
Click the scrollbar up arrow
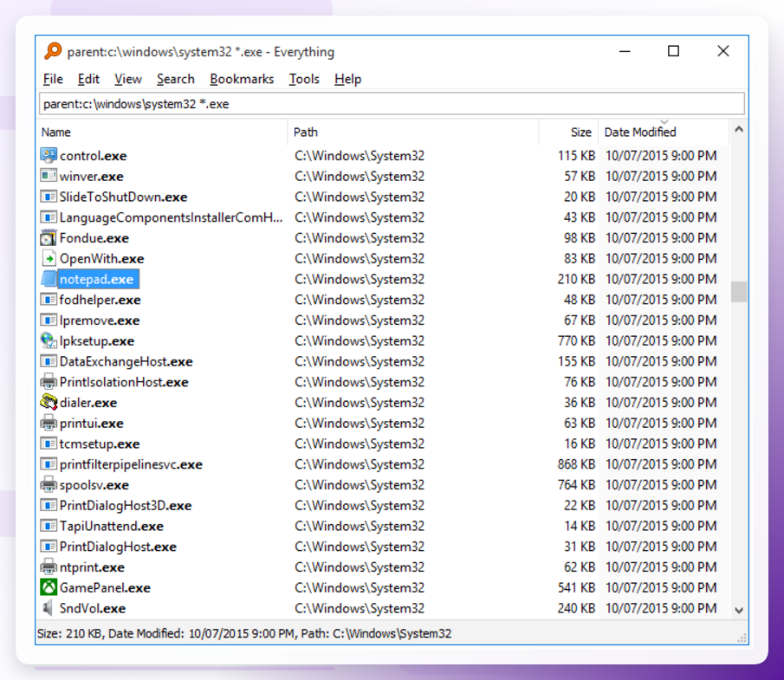coord(739,129)
